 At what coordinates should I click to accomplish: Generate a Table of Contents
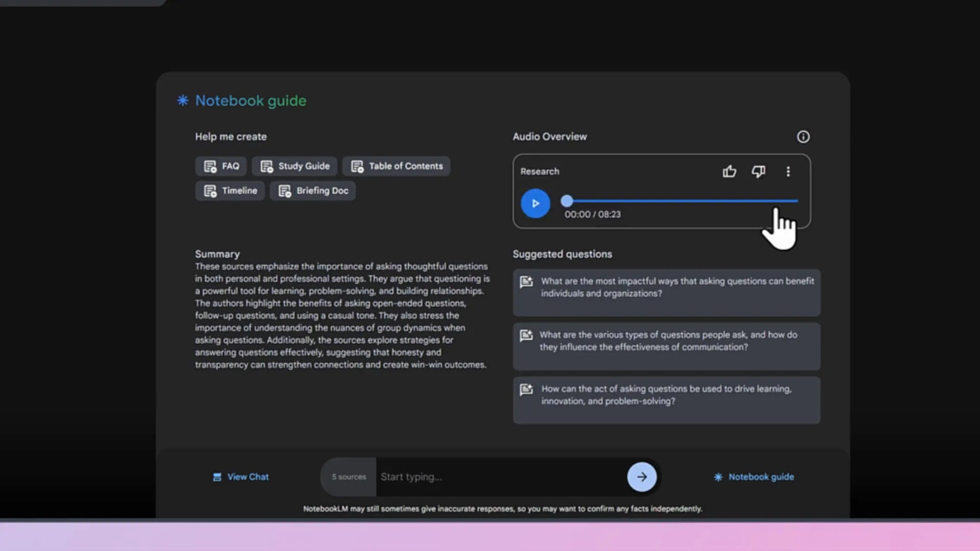[396, 166]
